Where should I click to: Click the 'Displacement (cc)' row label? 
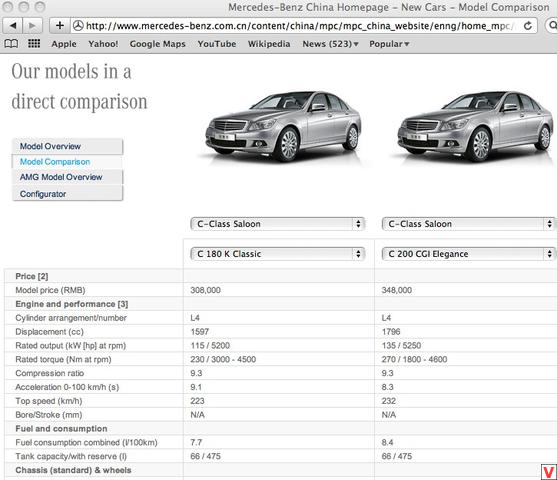[49, 331]
